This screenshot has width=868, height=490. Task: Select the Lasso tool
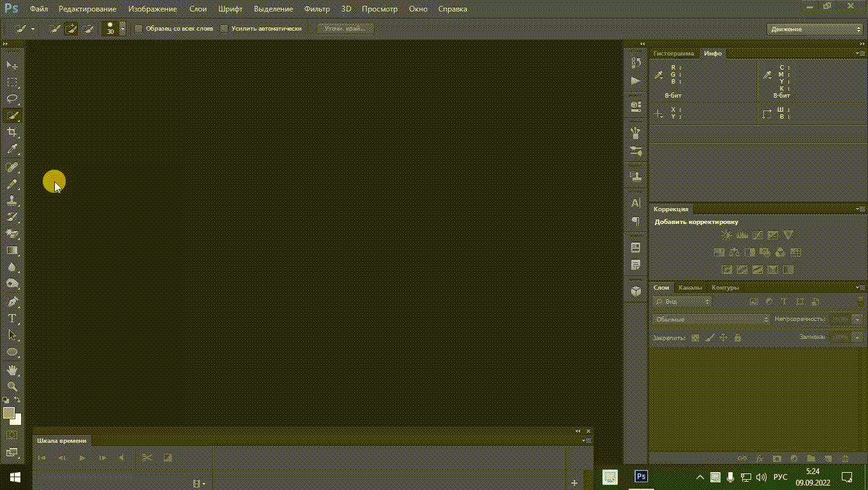(12, 99)
